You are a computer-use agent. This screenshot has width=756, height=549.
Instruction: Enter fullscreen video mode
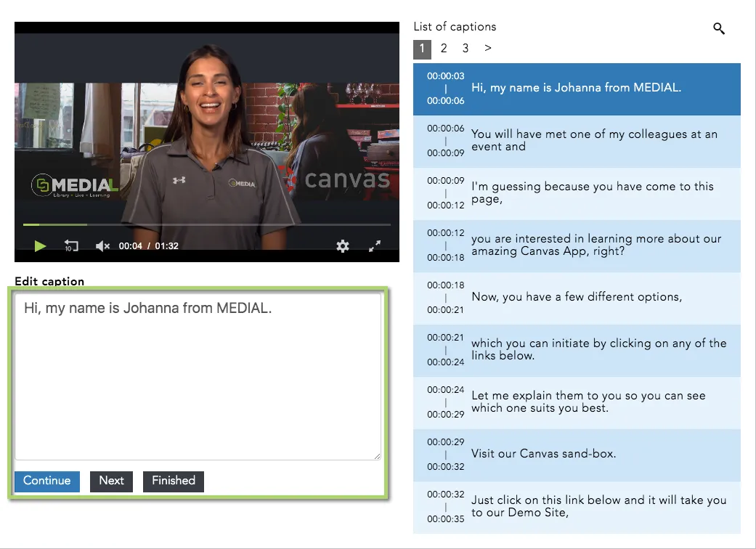click(x=375, y=246)
